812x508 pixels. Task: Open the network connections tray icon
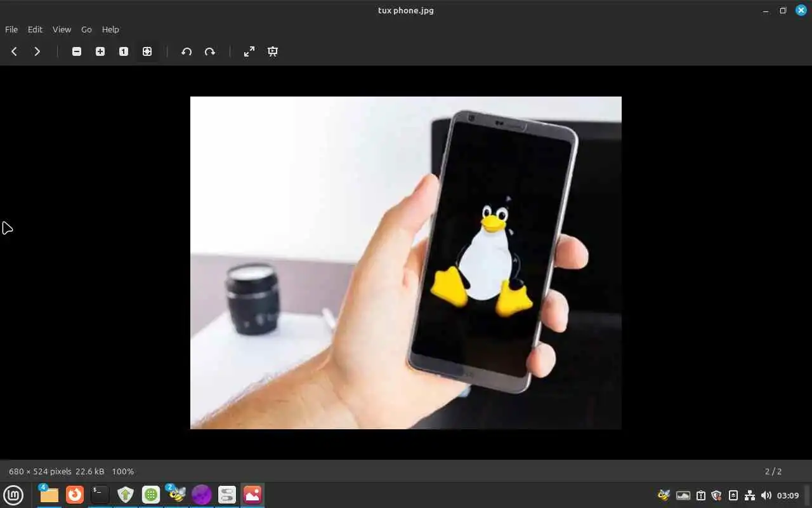(750, 495)
